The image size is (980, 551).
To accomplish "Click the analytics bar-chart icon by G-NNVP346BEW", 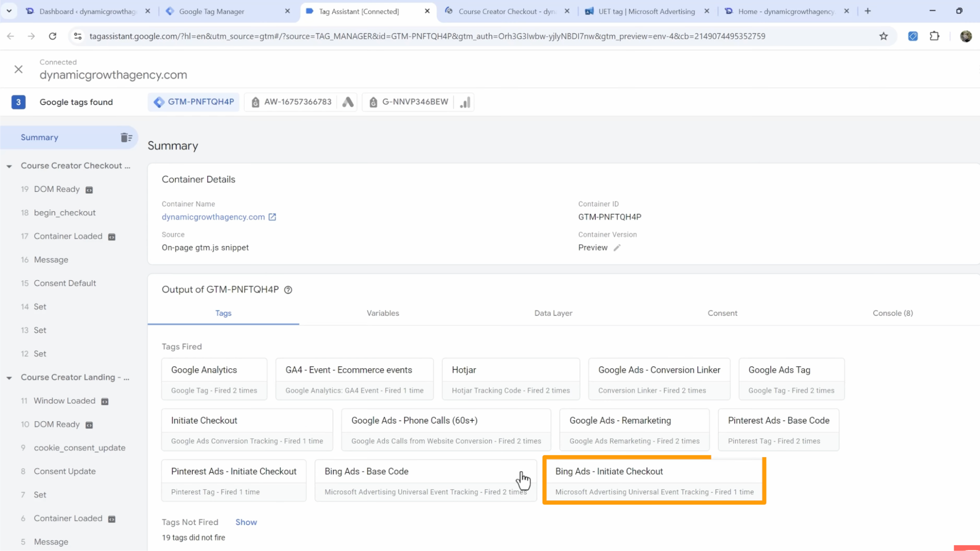I will [x=465, y=102].
